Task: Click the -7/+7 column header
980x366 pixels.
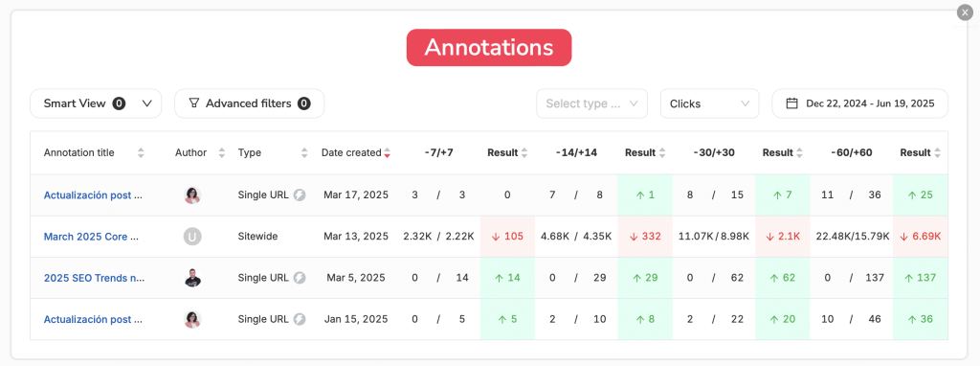Action: pyautogui.click(x=438, y=152)
